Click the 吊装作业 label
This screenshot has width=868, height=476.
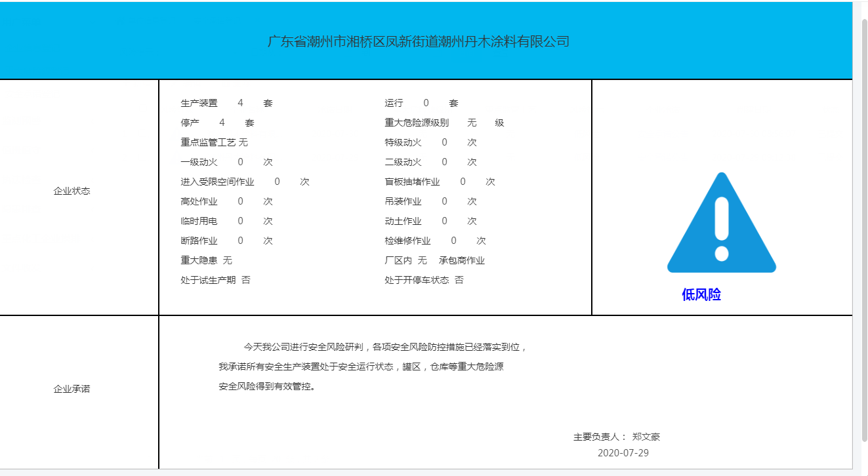pos(403,202)
